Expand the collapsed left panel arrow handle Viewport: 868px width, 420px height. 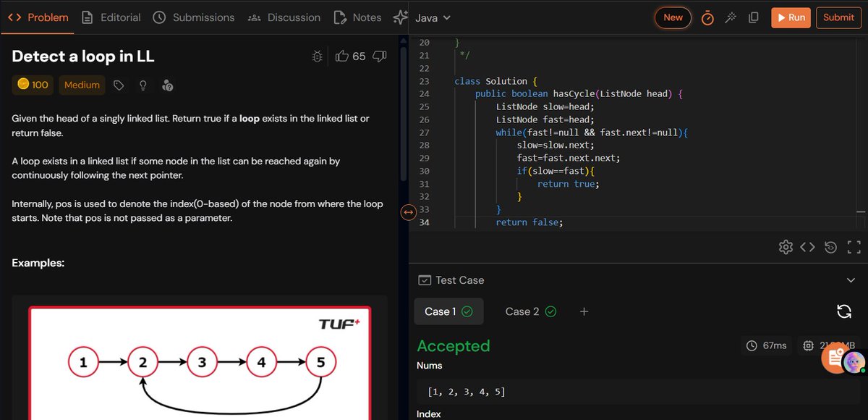click(x=407, y=212)
